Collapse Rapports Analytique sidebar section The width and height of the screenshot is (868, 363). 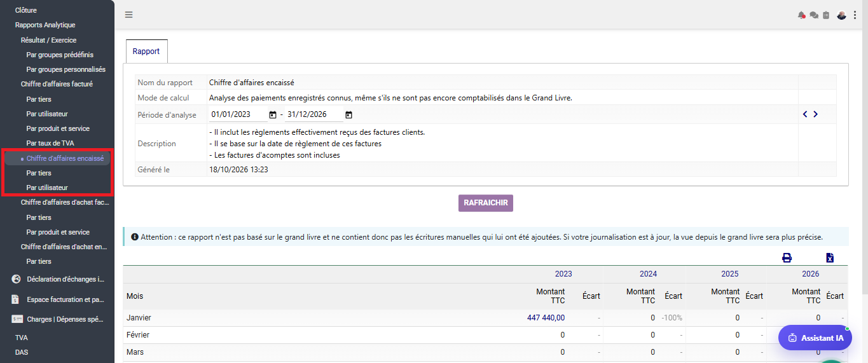click(45, 25)
